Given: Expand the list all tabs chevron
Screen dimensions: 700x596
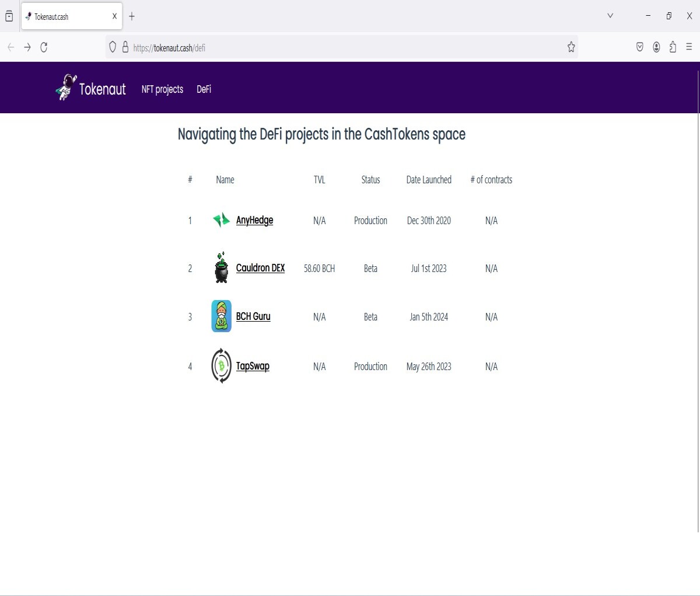Looking at the screenshot, I should pos(610,16).
